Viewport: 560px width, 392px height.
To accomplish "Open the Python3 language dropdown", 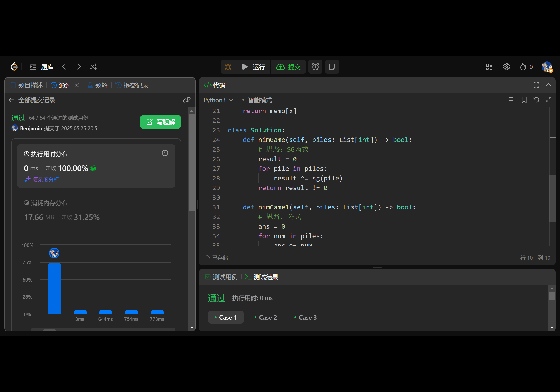I will coord(218,100).
